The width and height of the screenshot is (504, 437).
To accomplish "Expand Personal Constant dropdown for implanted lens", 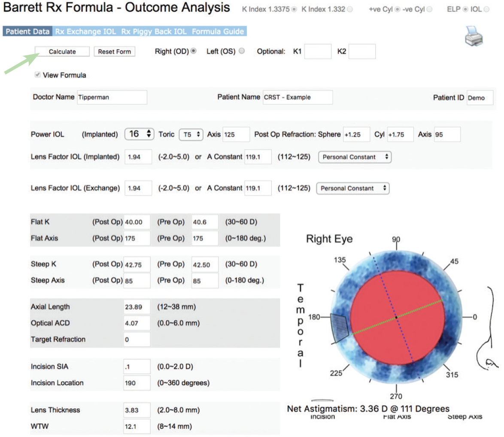I will click(355, 157).
